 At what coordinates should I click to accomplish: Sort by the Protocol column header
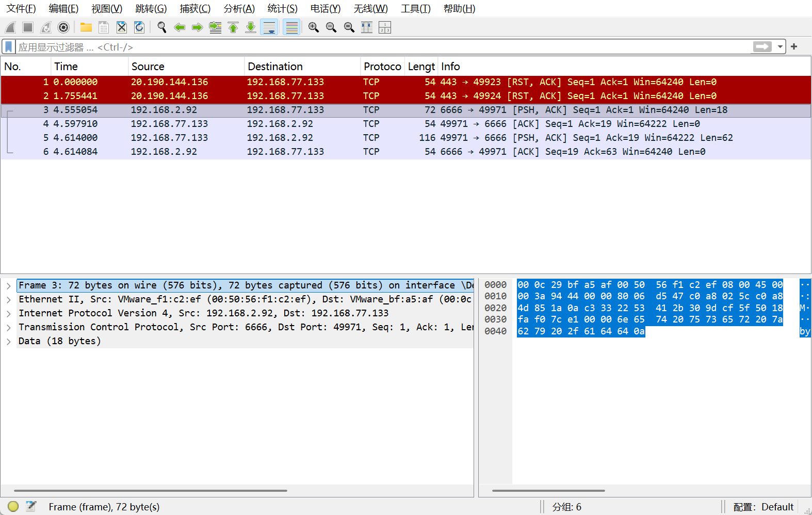pyautogui.click(x=382, y=67)
